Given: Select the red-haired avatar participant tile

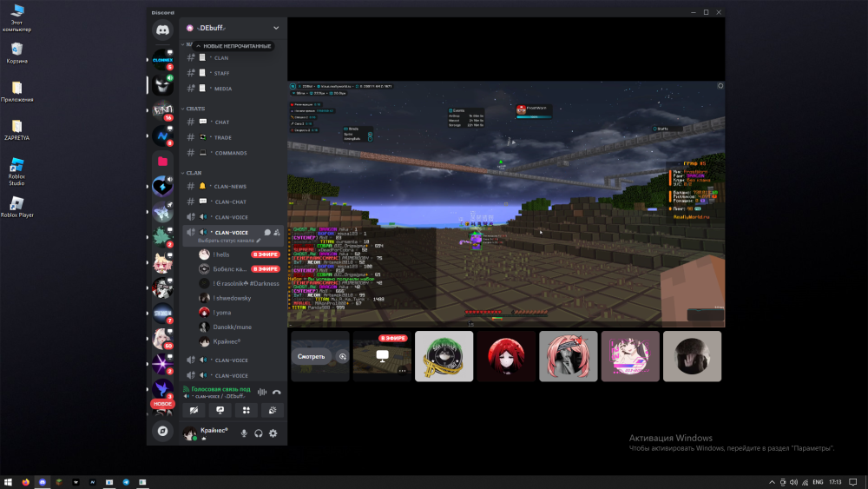Looking at the screenshot, I should click(506, 356).
